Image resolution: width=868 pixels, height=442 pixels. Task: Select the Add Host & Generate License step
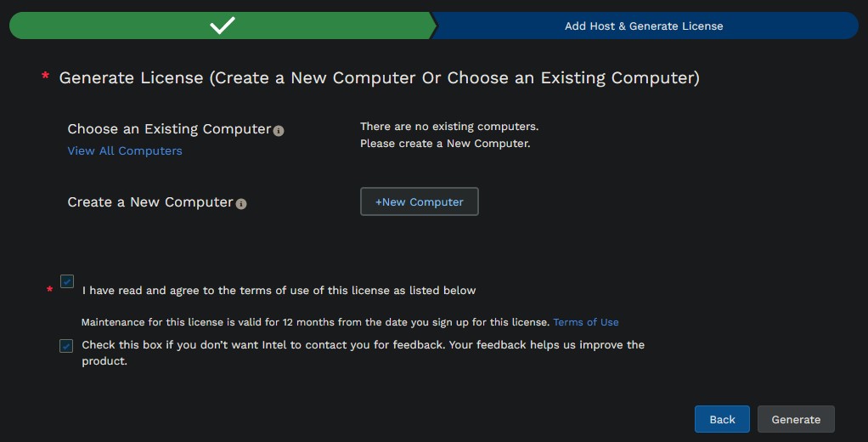(x=644, y=25)
